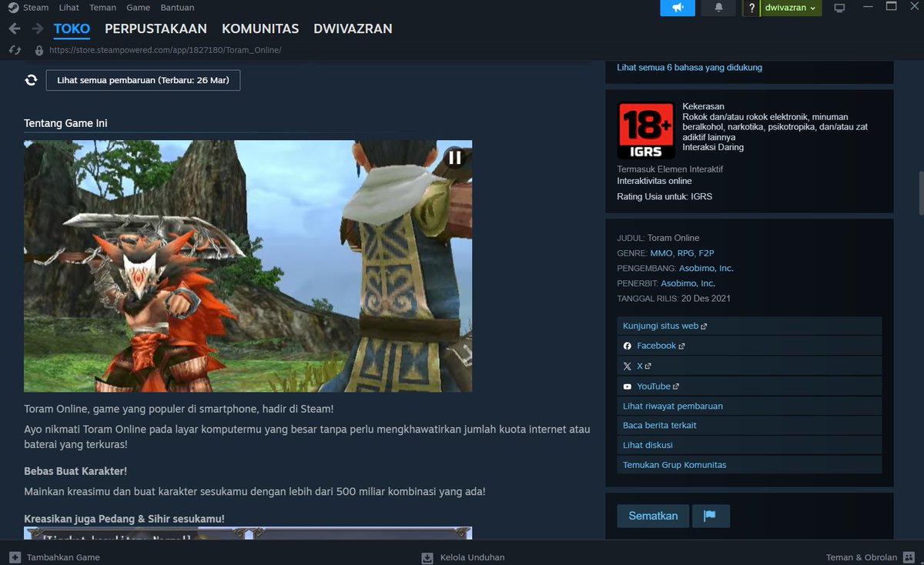Select the TOKO tab
The image size is (924, 565).
point(72,28)
